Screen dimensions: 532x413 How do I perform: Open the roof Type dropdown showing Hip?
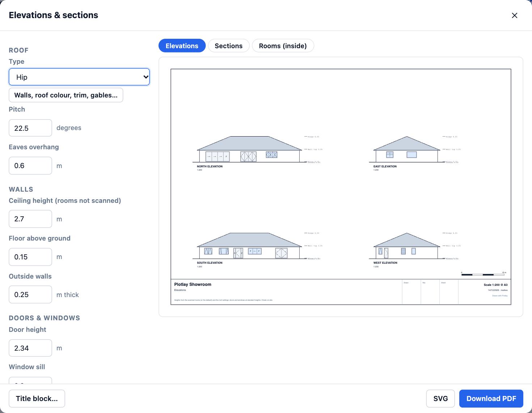pyautogui.click(x=79, y=77)
